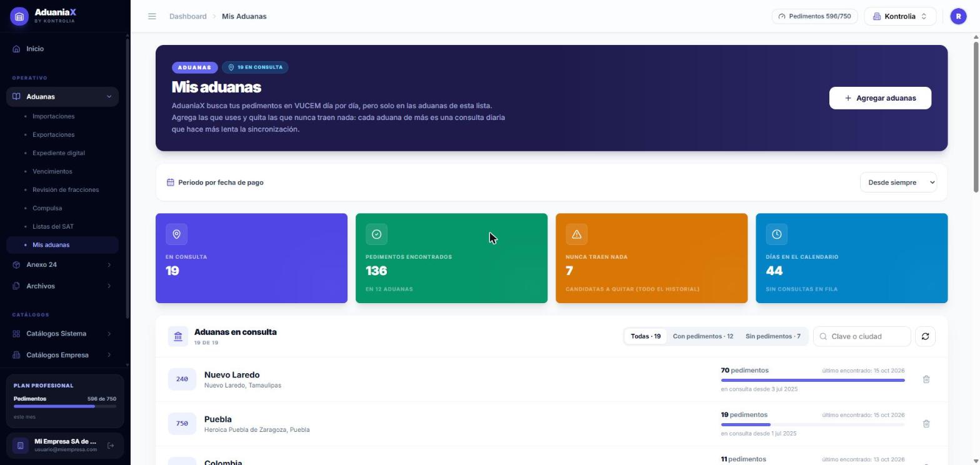980x465 pixels.
Task: Go to Inicio in the sidebar
Action: [x=62, y=49]
